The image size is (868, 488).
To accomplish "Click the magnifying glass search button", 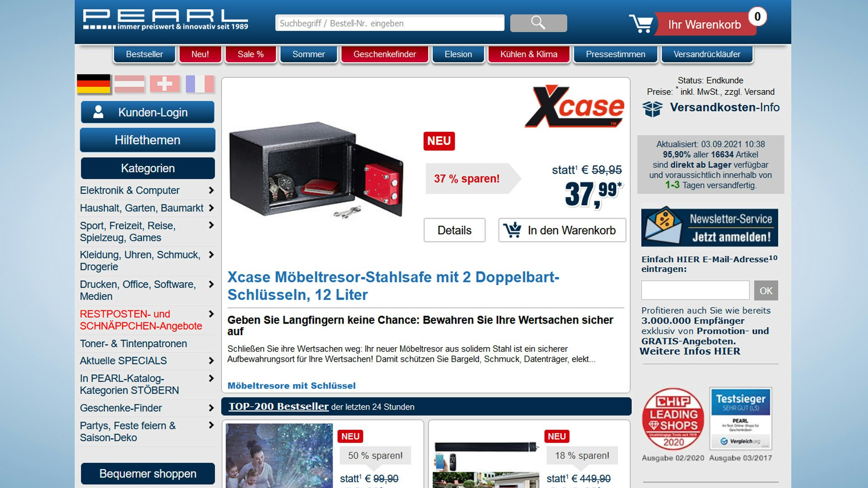I will (x=538, y=23).
